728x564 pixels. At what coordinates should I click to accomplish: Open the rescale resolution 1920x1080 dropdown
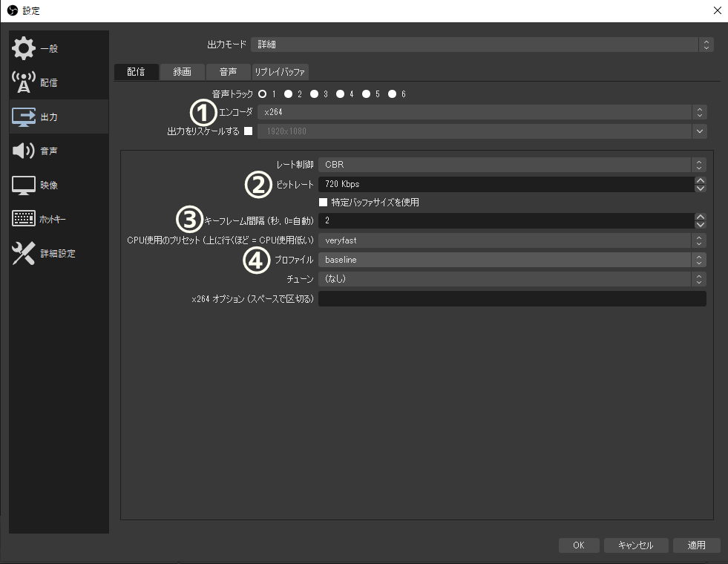click(482, 131)
